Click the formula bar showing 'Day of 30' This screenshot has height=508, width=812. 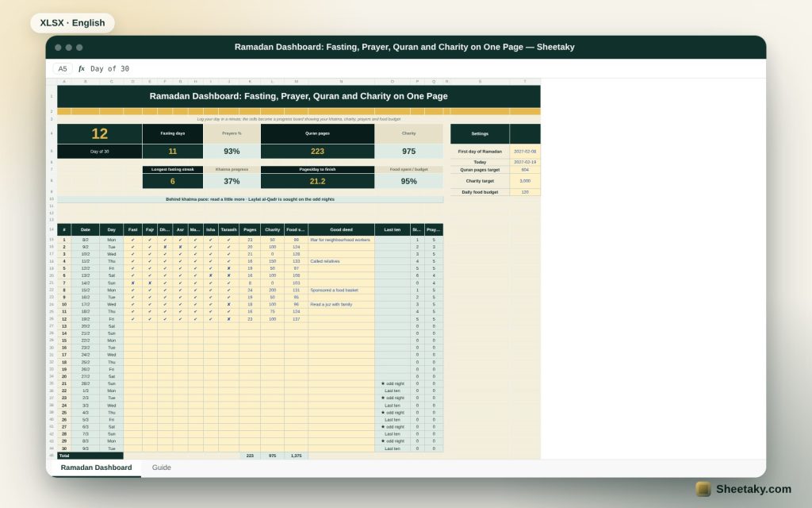click(x=109, y=68)
